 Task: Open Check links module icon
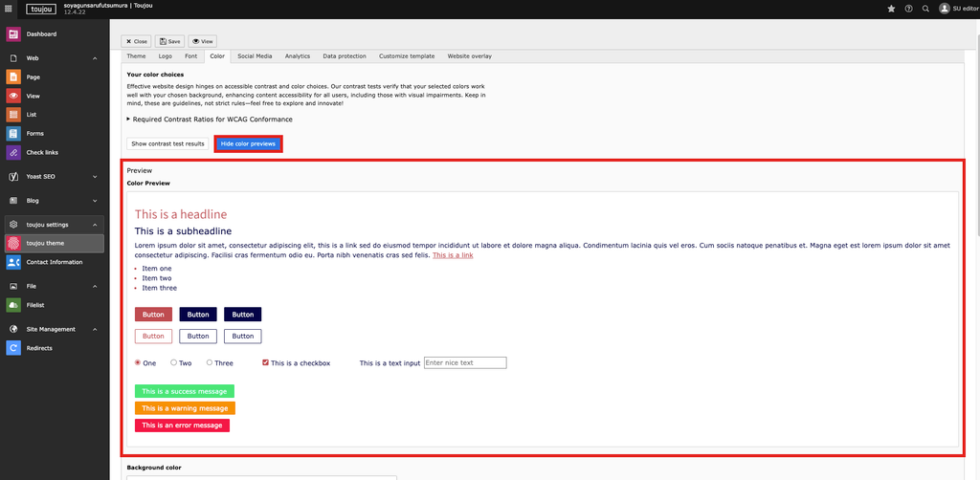click(13, 153)
